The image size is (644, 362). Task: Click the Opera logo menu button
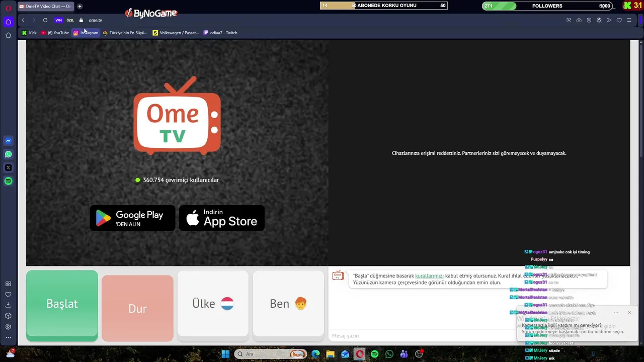click(x=8, y=8)
